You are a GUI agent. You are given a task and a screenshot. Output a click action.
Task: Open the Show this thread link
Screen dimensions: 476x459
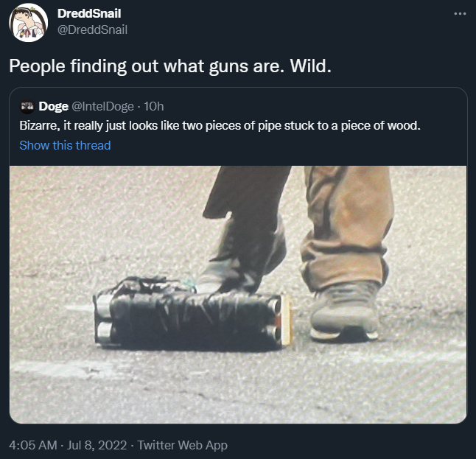(65, 145)
